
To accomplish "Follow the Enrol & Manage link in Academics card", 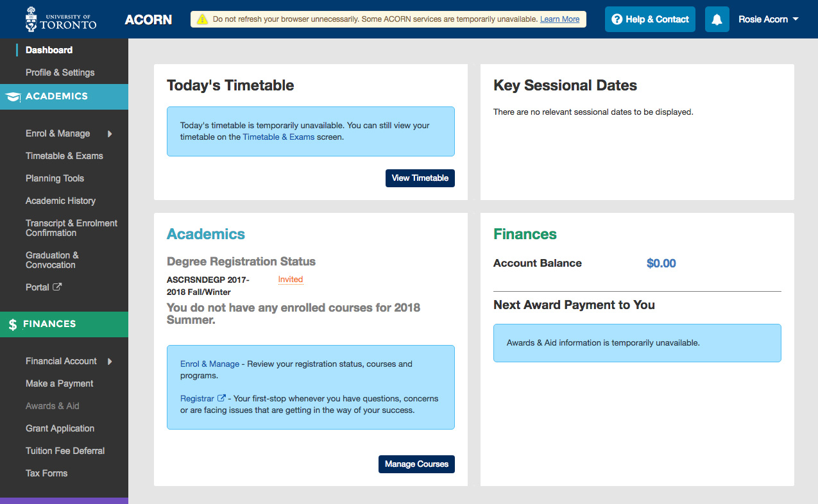I will (210, 364).
